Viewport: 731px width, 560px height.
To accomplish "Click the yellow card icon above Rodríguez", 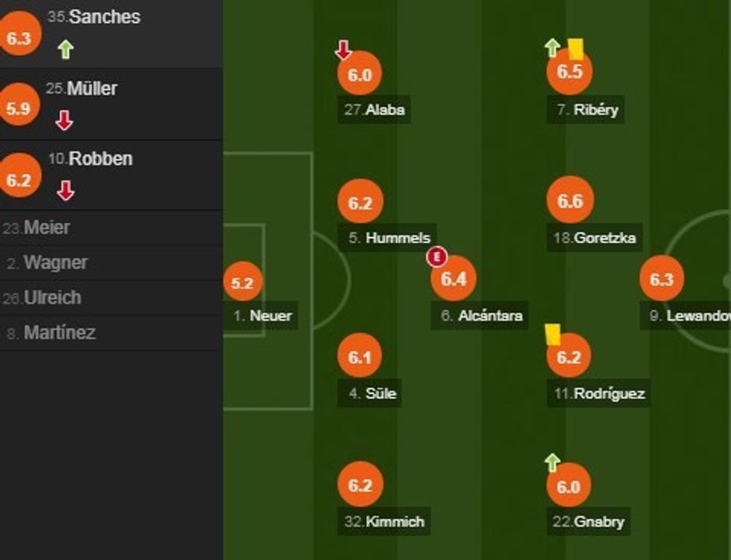I will click(x=553, y=333).
